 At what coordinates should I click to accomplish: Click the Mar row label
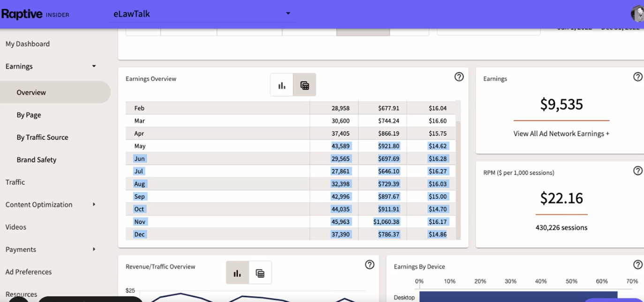tap(139, 121)
